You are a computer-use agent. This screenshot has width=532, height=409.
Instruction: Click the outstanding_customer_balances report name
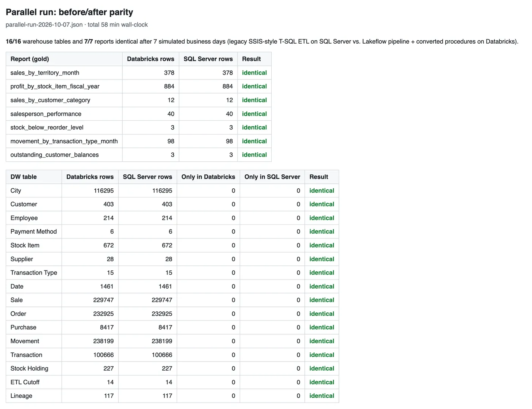54,155
